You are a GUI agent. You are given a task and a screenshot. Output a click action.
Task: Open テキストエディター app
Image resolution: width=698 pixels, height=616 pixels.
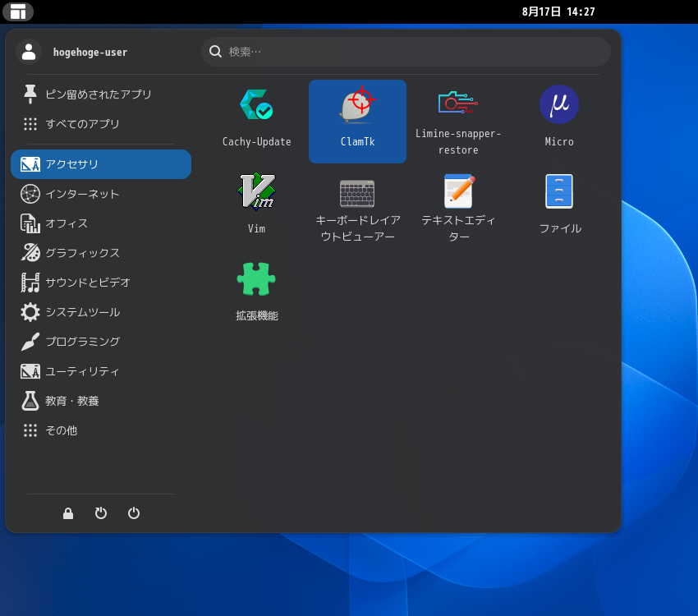458,208
